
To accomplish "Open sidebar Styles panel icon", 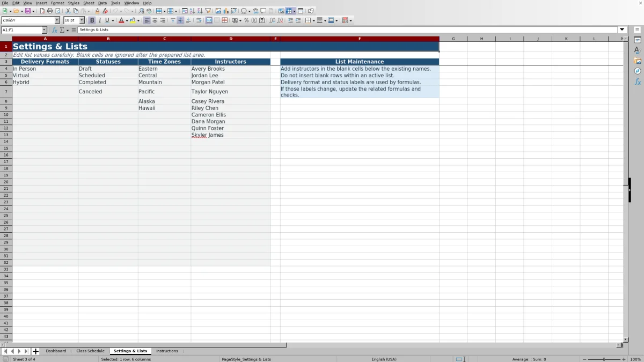I will [x=638, y=50].
